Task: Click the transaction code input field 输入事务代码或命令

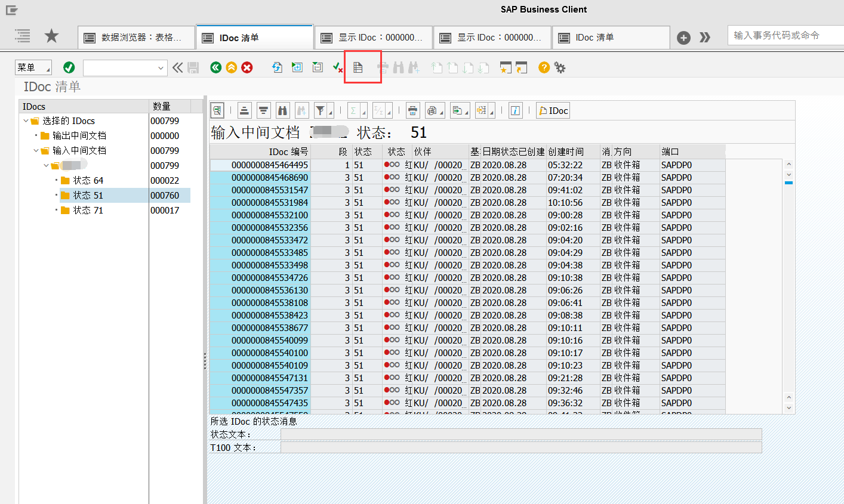Action: tap(786, 35)
